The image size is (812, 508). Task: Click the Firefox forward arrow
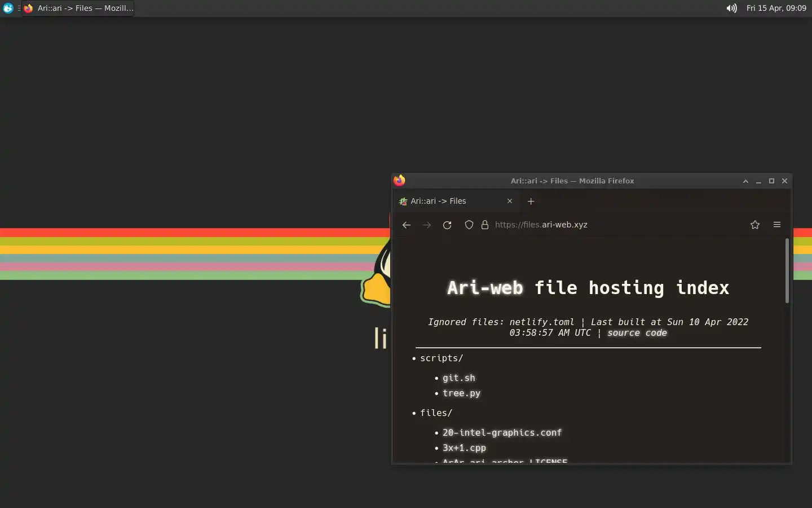[427, 225]
